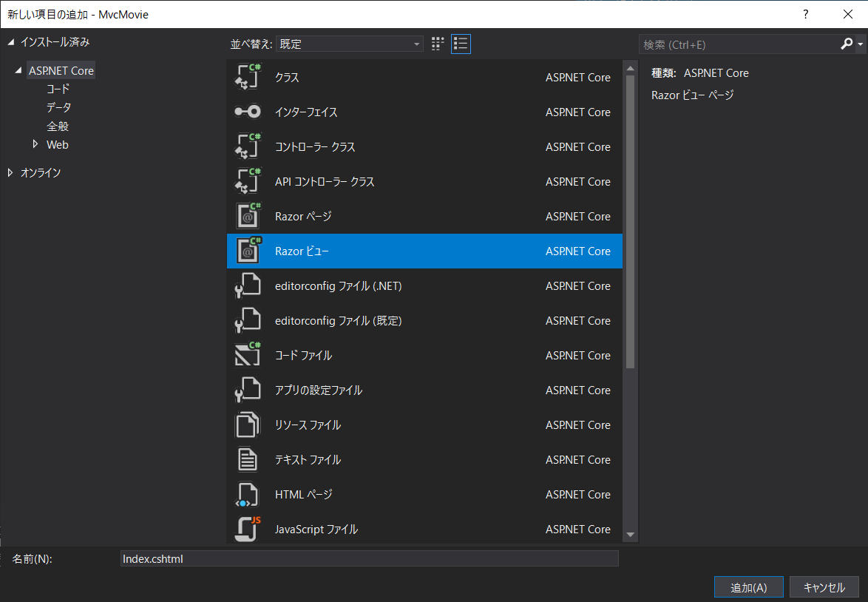Select the Web category label

pyautogui.click(x=58, y=144)
